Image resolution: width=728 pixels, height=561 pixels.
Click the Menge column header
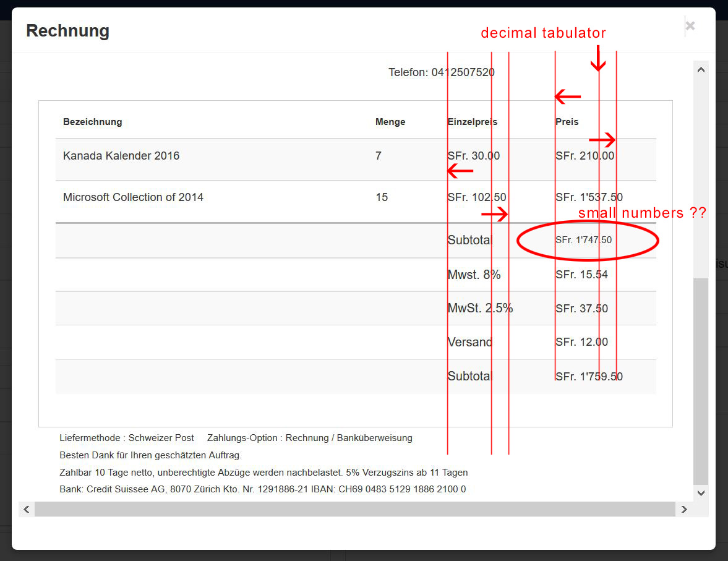[390, 122]
